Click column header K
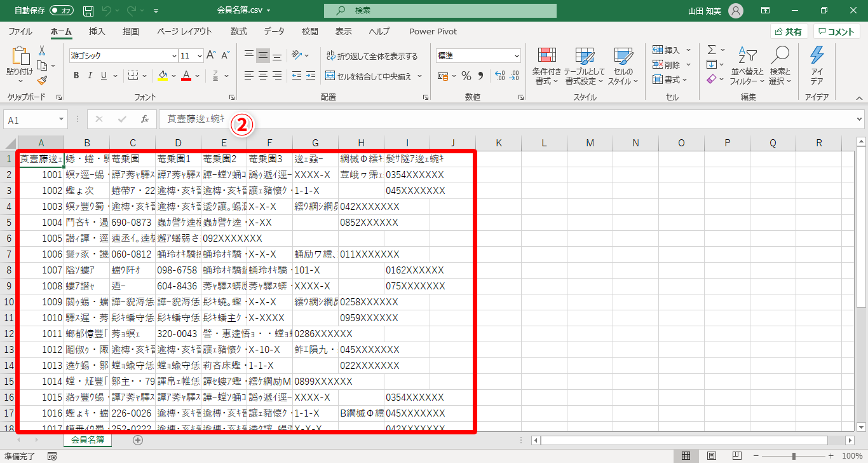 tap(499, 143)
